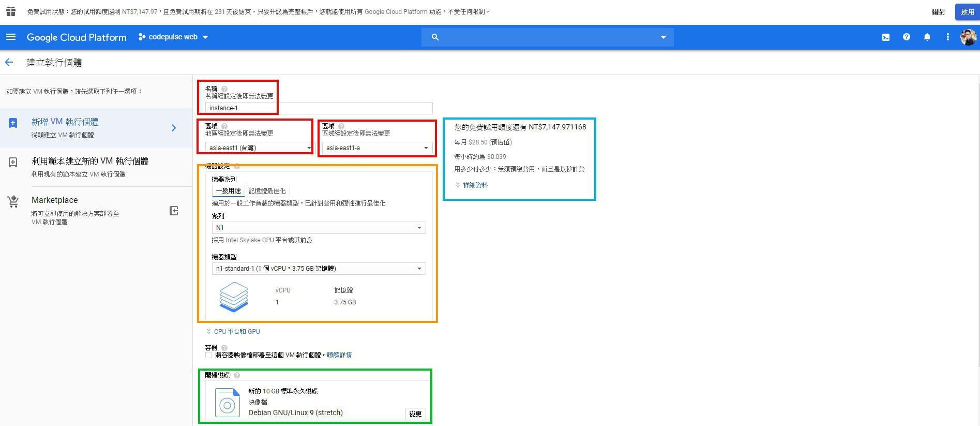Click the machine type stack icon

[x=234, y=297]
